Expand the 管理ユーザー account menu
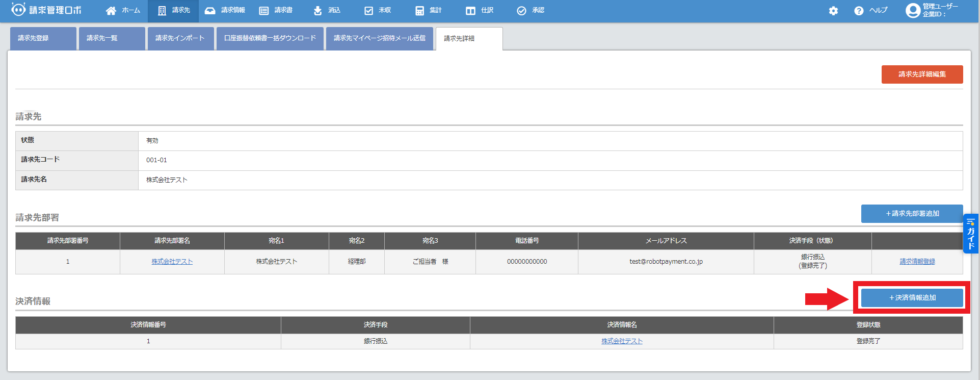Image resolution: width=980 pixels, height=380 pixels. pyautogui.click(x=932, y=10)
